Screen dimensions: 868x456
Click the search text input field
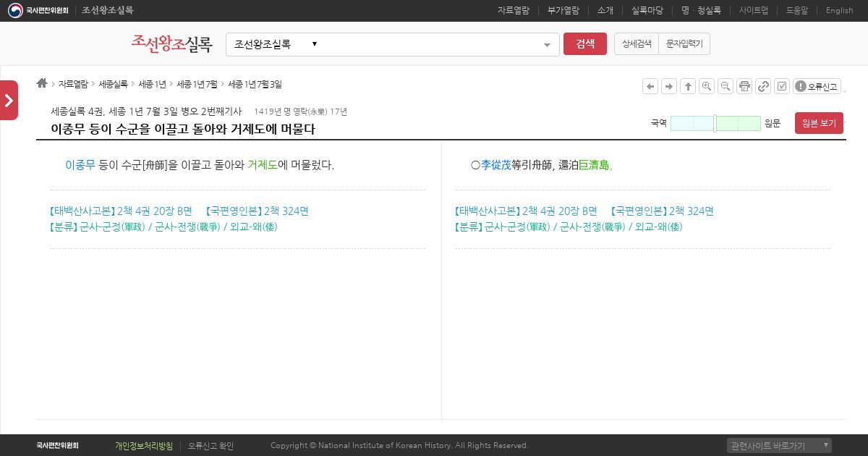pyautogui.click(x=430, y=44)
